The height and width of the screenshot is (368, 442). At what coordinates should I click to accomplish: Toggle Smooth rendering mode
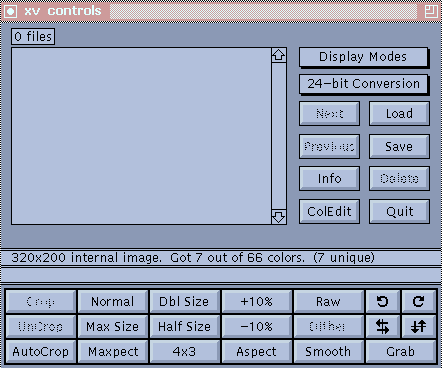328,351
